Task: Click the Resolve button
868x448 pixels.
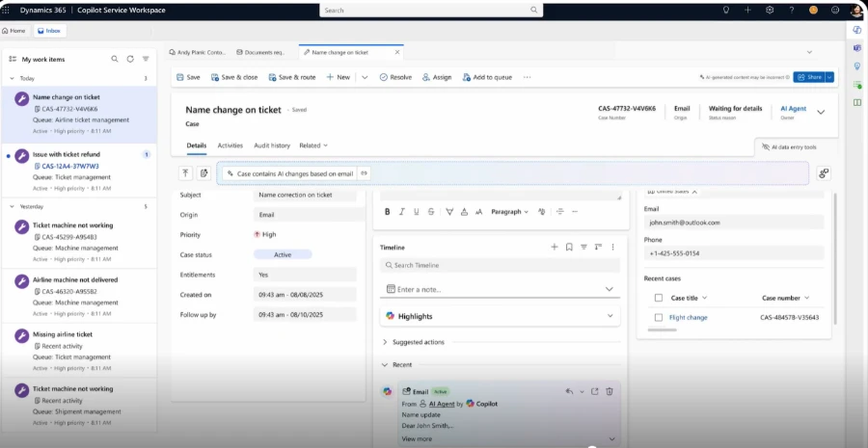Action: (x=395, y=77)
